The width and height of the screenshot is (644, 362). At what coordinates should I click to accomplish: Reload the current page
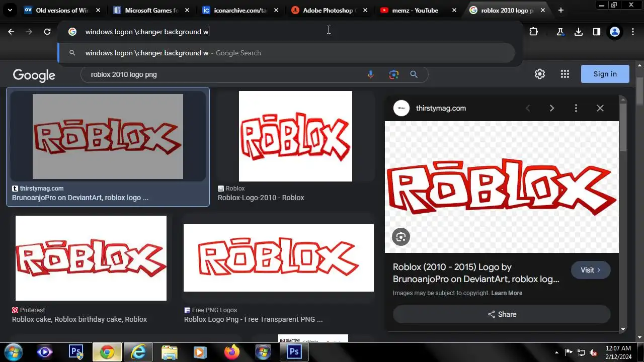(x=47, y=32)
